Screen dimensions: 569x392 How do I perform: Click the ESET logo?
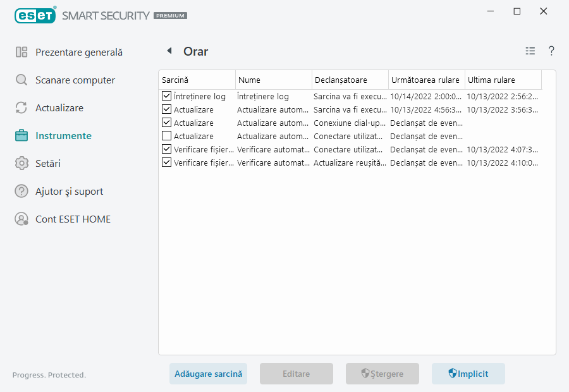click(35, 15)
